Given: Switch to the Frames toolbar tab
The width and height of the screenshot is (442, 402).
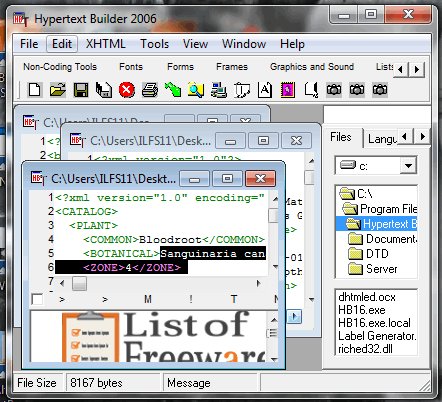Looking at the screenshot, I should click(x=232, y=67).
